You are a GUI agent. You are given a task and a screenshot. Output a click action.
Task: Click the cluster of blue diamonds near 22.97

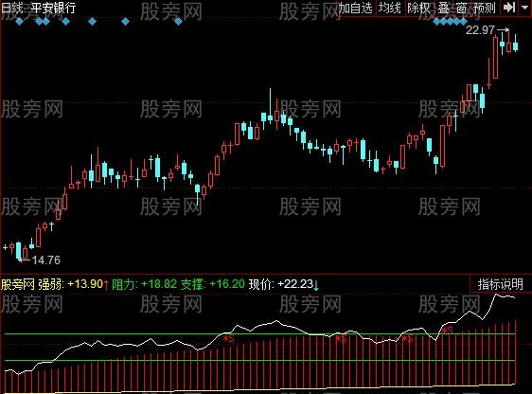pos(451,22)
